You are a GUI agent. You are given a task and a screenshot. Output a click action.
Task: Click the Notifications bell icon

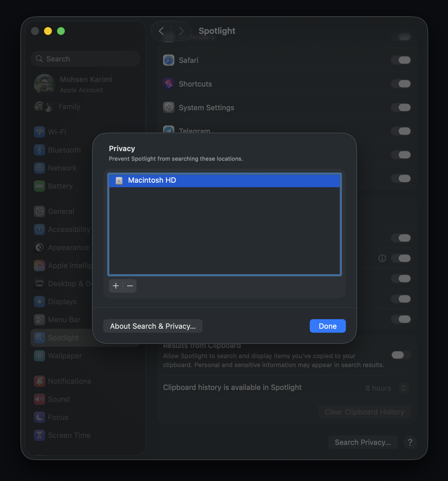tap(39, 381)
